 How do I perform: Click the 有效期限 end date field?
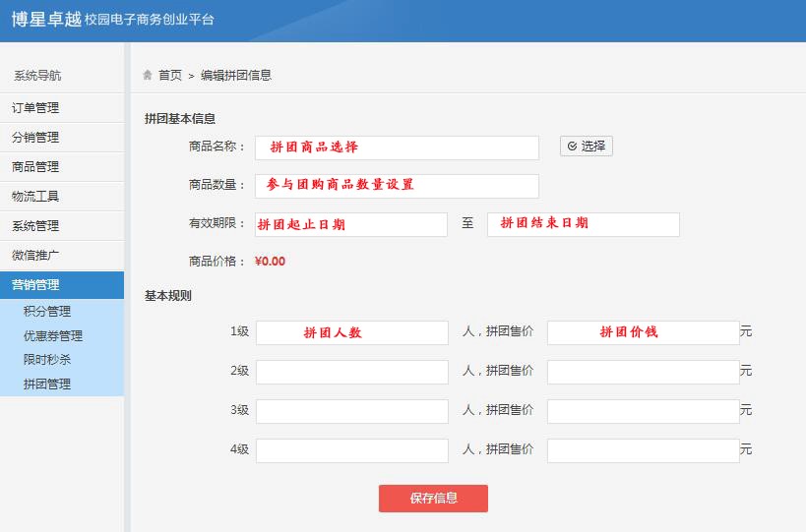583,224
